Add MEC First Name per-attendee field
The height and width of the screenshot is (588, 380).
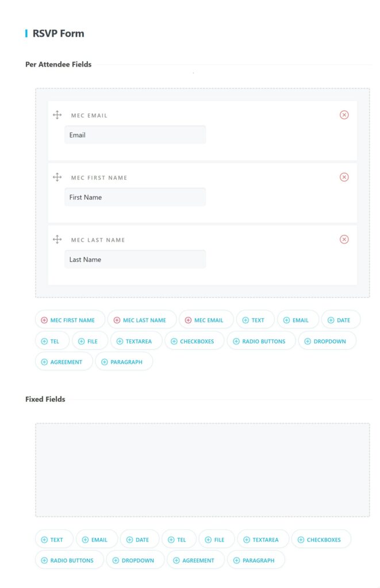[70, 320]
